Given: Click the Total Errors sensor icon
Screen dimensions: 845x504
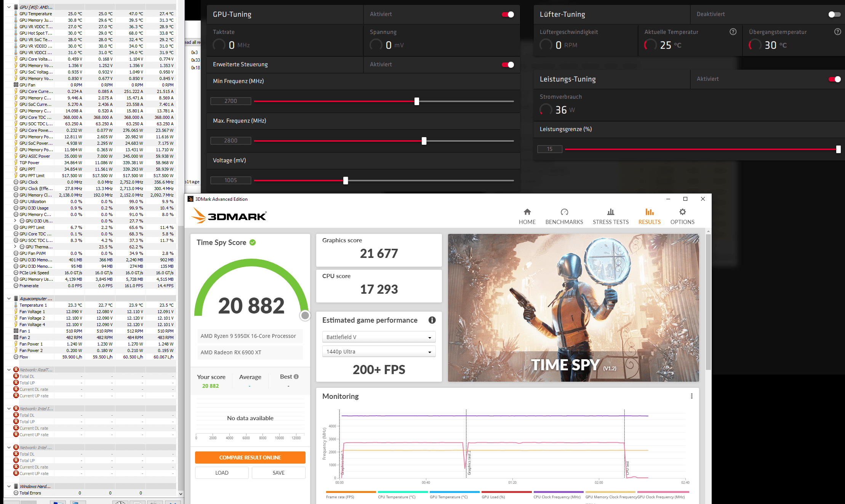Looking at the screenshot, I should point(16,493).
